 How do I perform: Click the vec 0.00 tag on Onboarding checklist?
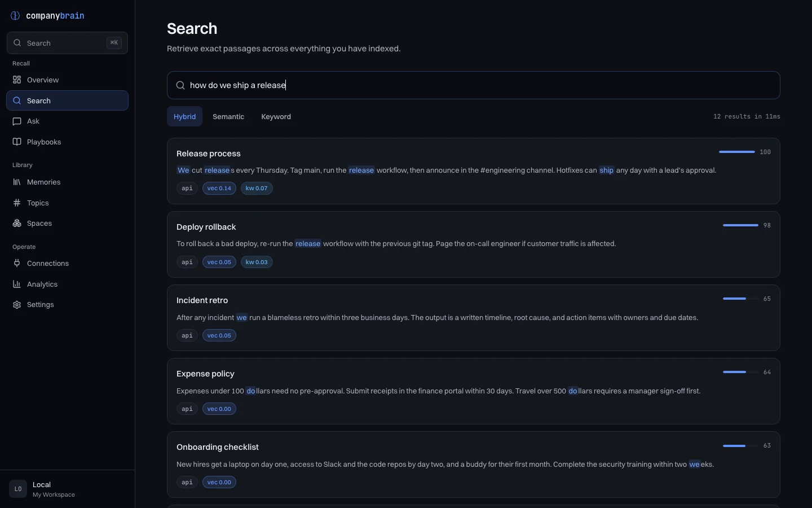coord(219,482)
